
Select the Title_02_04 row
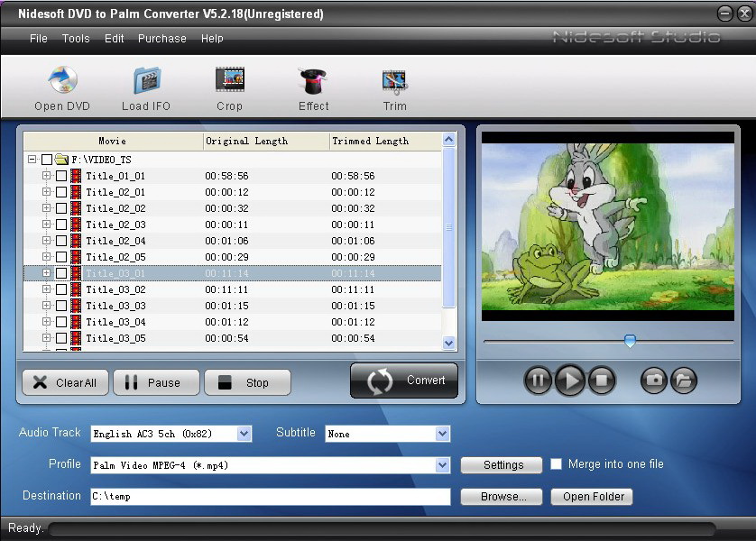(x=233, y=241)
